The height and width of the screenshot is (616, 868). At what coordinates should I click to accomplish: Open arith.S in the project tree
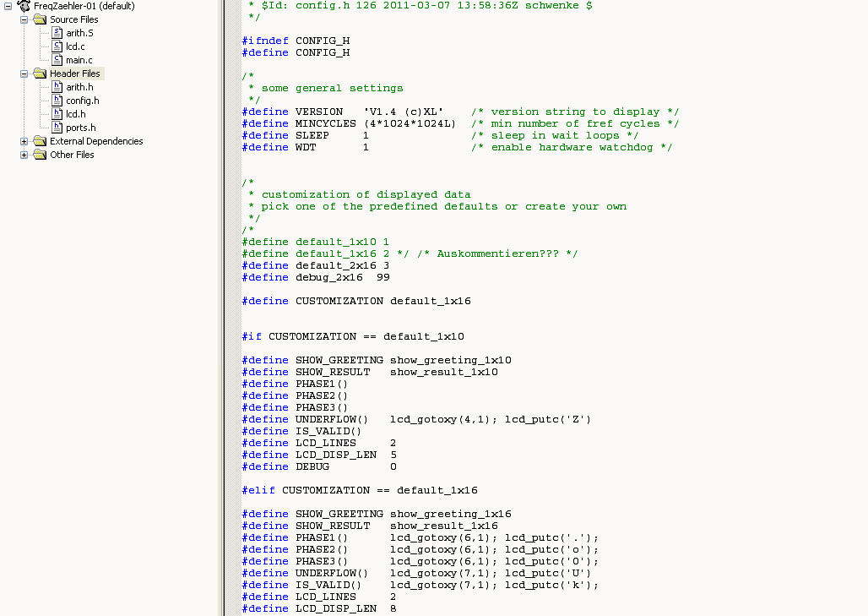point(79,33)
